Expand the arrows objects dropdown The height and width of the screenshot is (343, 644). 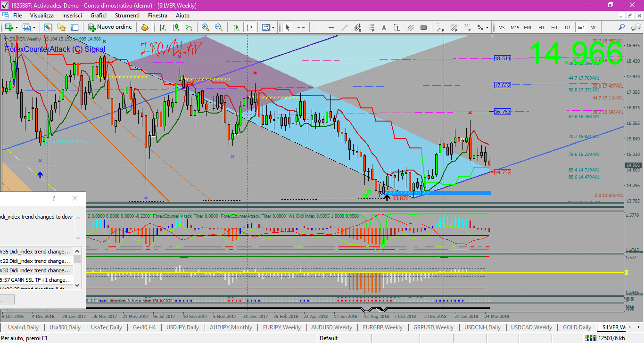[487, 27]
